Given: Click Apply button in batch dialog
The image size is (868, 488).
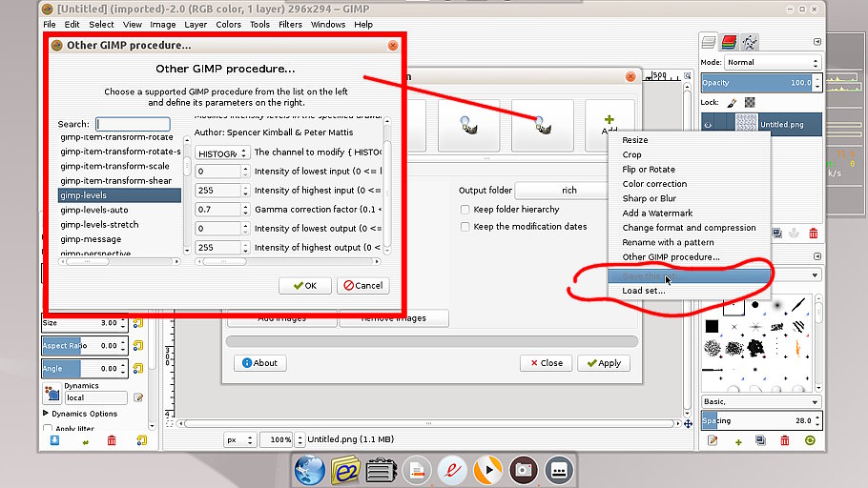Looking at the screenshot, I should pos(604,363).
